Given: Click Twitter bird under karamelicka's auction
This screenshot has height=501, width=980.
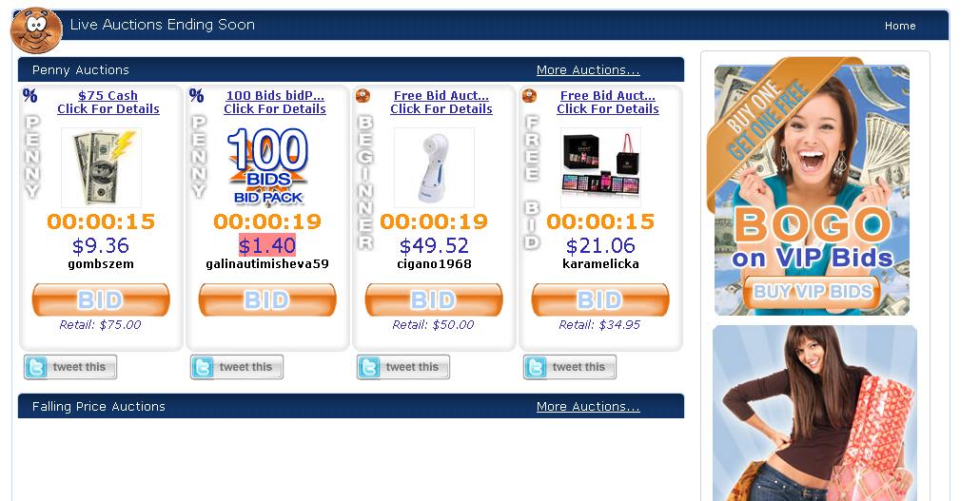Looking at the screenshot, I should [x=535, y=367].
